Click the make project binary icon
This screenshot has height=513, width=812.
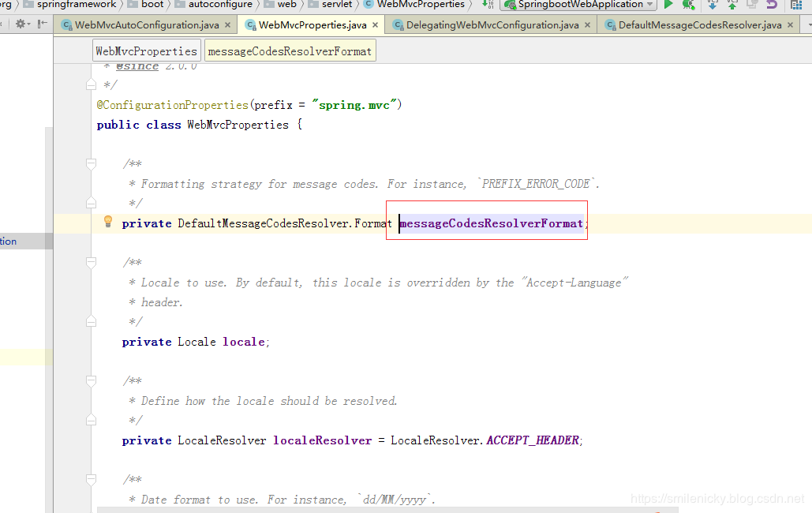(488, 4)
